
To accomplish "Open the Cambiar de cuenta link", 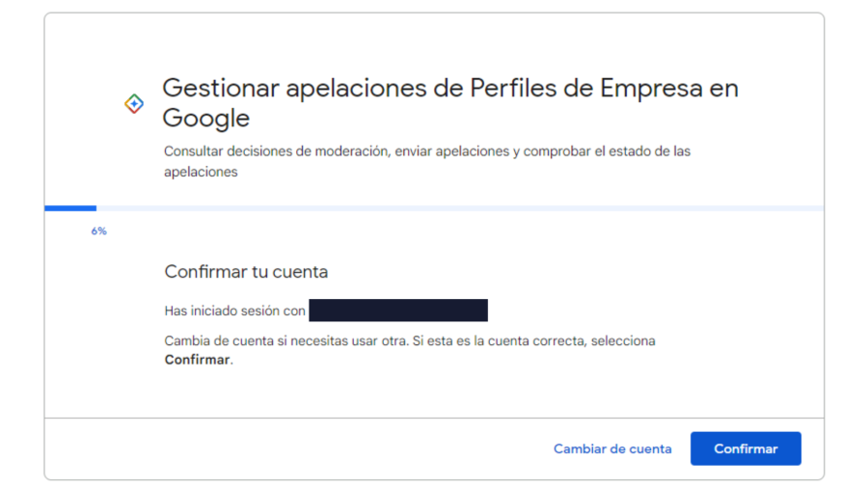I will pos(612,448).
